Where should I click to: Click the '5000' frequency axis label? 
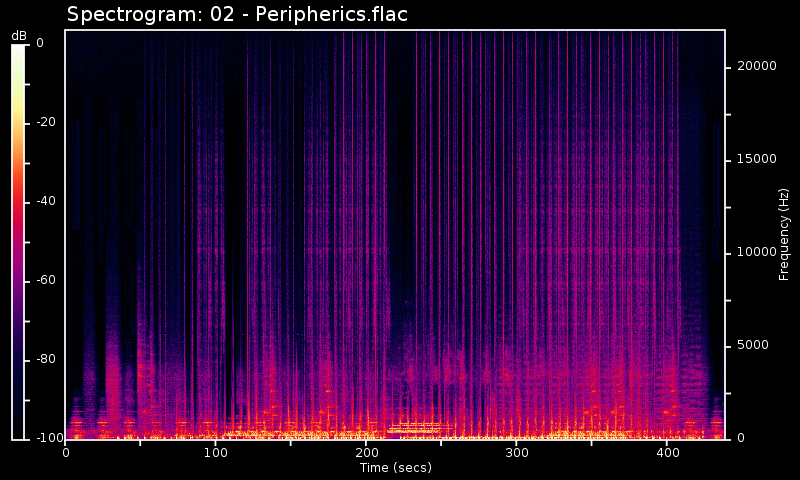coord(752,345)
